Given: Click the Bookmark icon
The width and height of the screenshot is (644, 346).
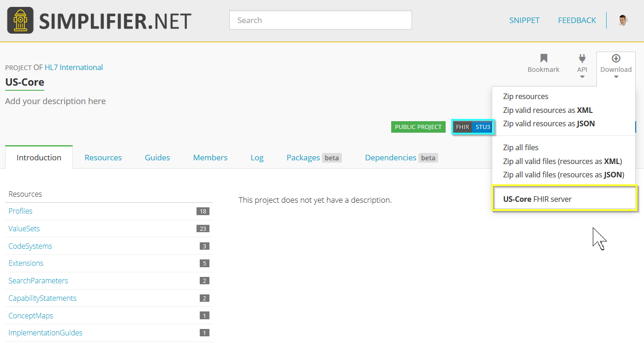Looking at the screenshot, I should (543, 59).
